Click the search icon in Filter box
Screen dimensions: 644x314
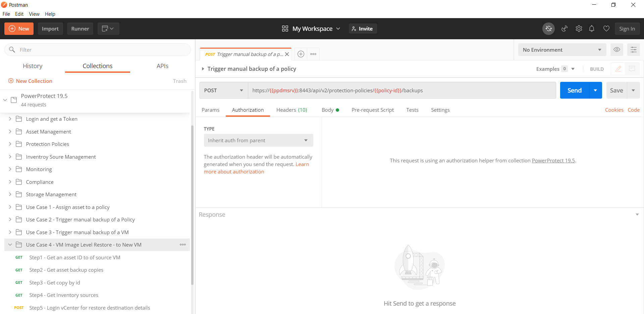coord(12,50)
